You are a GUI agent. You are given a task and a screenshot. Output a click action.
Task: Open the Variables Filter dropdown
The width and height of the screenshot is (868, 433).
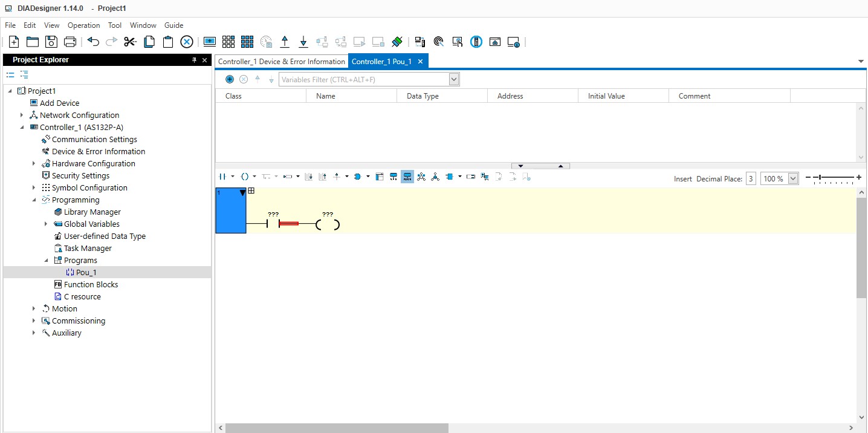[454, 79]
